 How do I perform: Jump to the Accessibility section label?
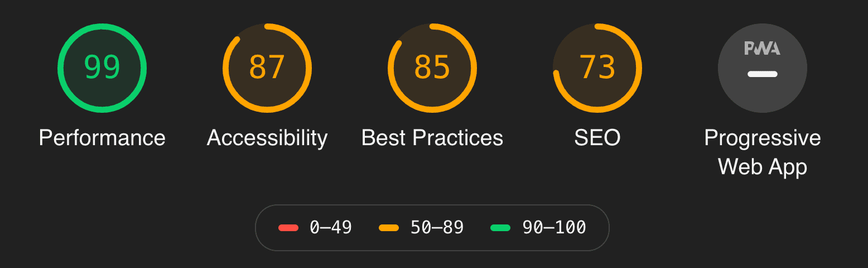(x=267, y=138)
